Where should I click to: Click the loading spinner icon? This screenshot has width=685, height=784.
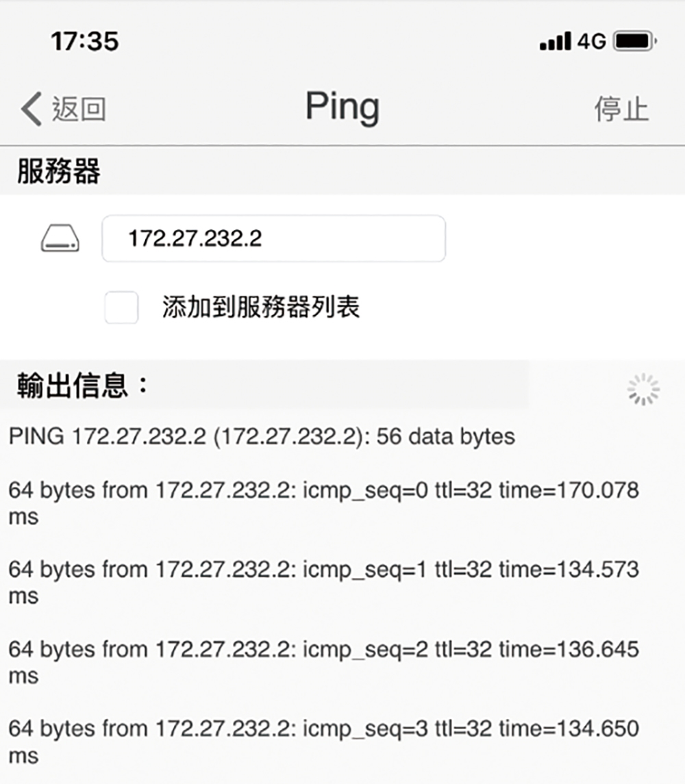coord(643,389)
